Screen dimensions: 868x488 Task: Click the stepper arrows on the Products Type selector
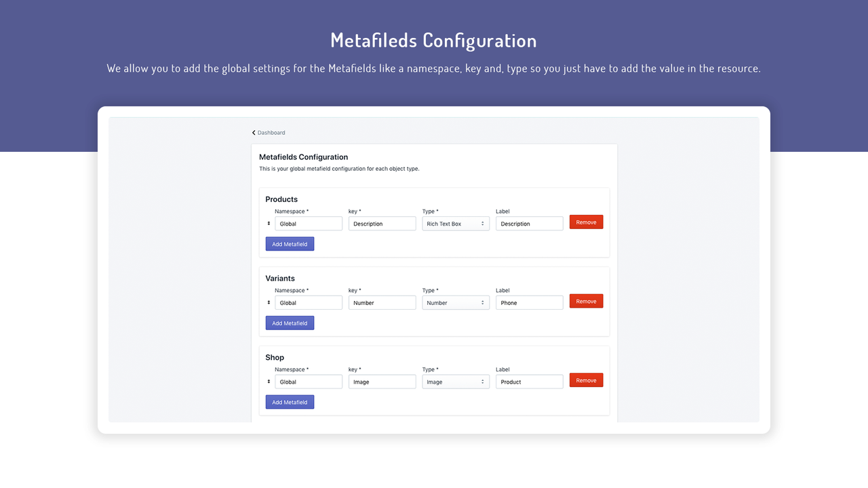pos(484,223)
